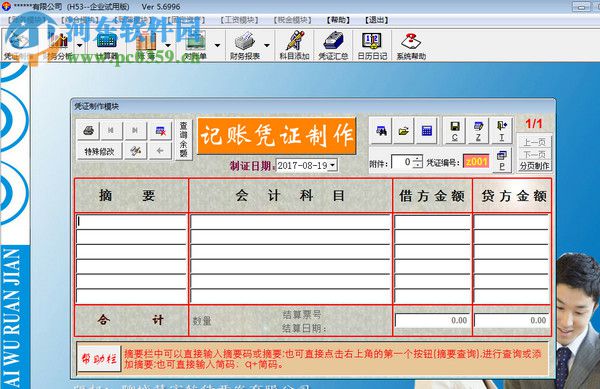600x389 pixels.
Task: Exit the voucher module with the I button
Action: click(502, 131)
